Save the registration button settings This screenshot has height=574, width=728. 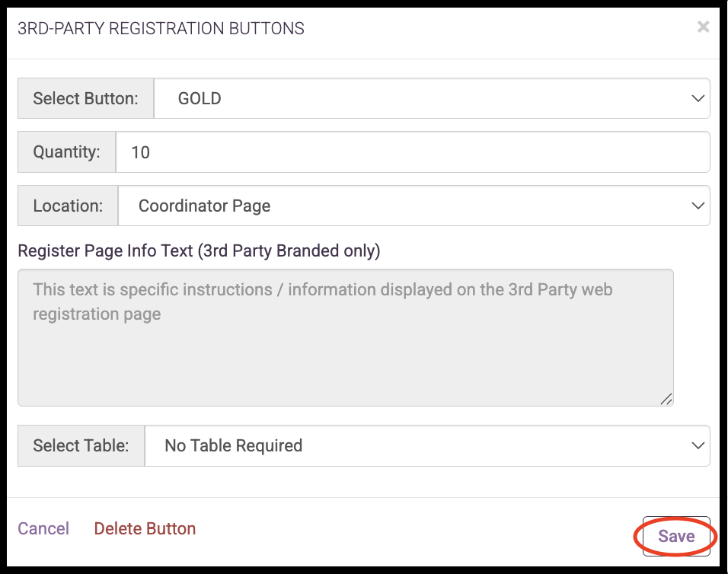pos(676,536)
